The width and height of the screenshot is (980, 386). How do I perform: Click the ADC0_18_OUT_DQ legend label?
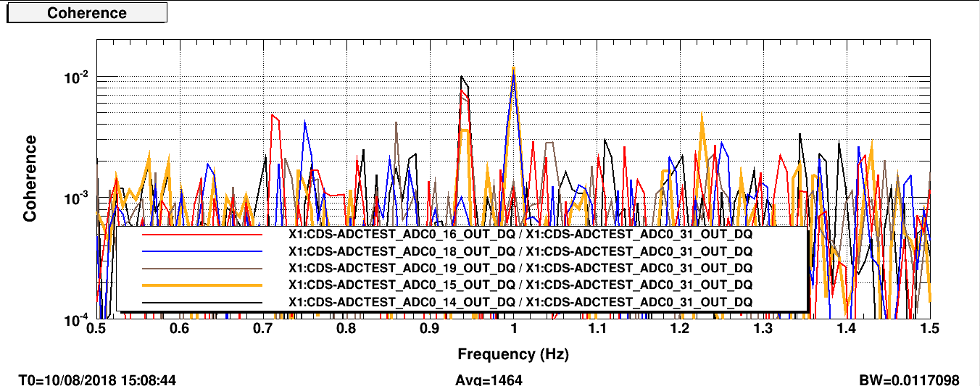520,251
